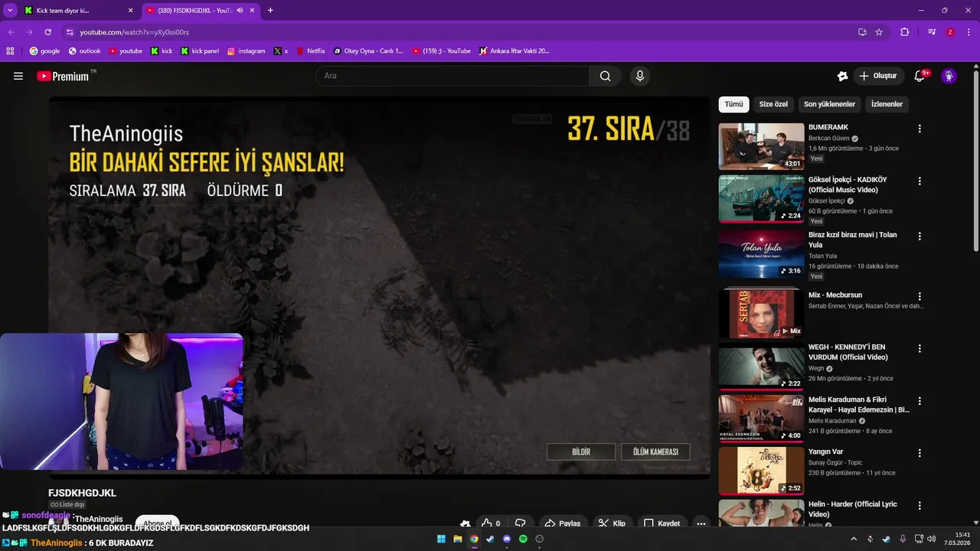Go back to the previous page
980x551 pixels.
click(x=11, y=32)
